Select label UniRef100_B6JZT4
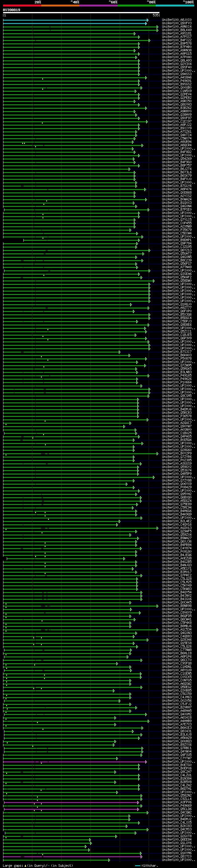 pyautogui.click(x=177, y=169)
